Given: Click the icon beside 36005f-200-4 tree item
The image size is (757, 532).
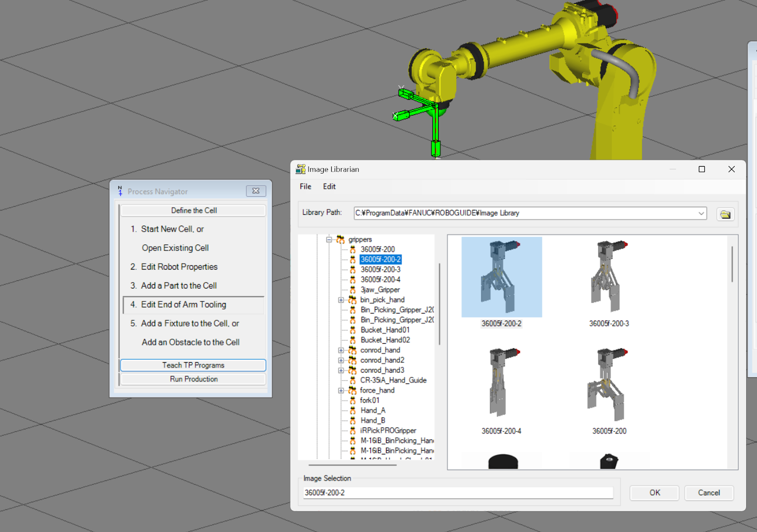Looking at the screenshot, I should coord(352,279).
